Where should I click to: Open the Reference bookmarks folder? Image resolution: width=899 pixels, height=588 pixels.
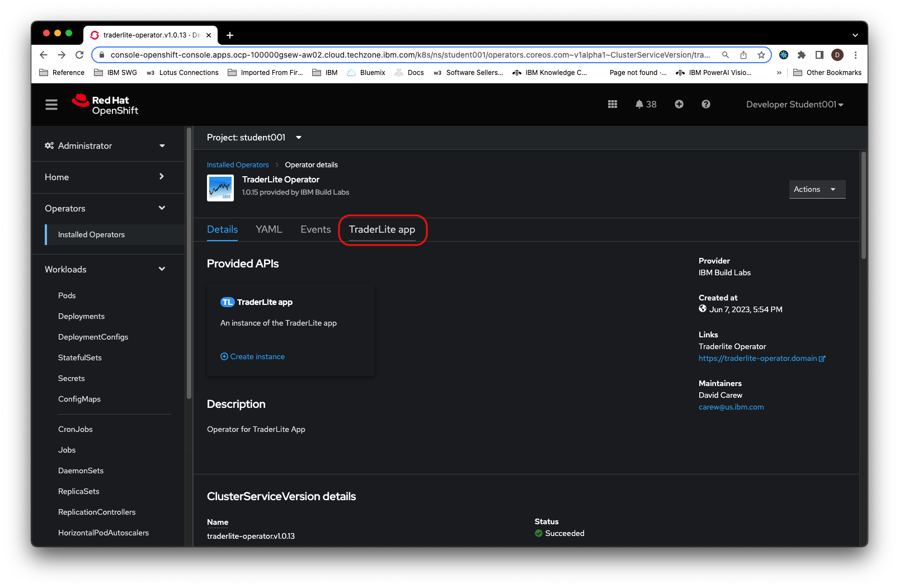click(x=62, y=73)
